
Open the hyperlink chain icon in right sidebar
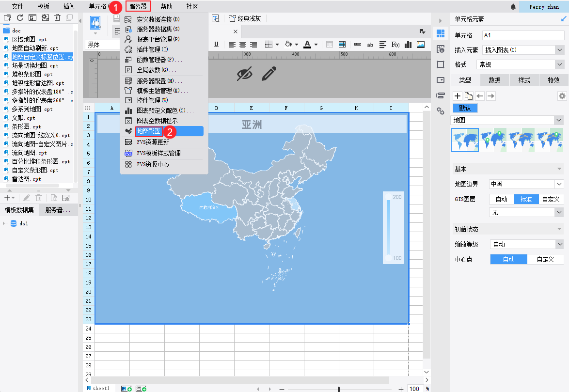click(x=440, y=110)
